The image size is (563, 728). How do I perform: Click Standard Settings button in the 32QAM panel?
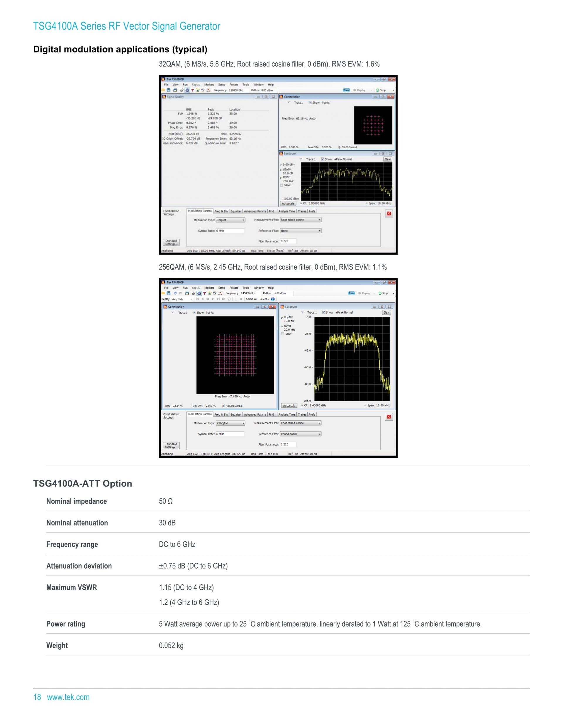[171, 242]
